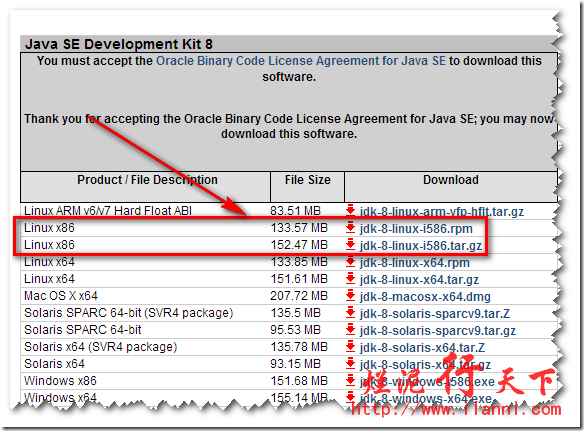Download jdk-8-solaris-sparcv9.tar.Z link
Viewport: 584px width, 431px height.
point(435,314)
